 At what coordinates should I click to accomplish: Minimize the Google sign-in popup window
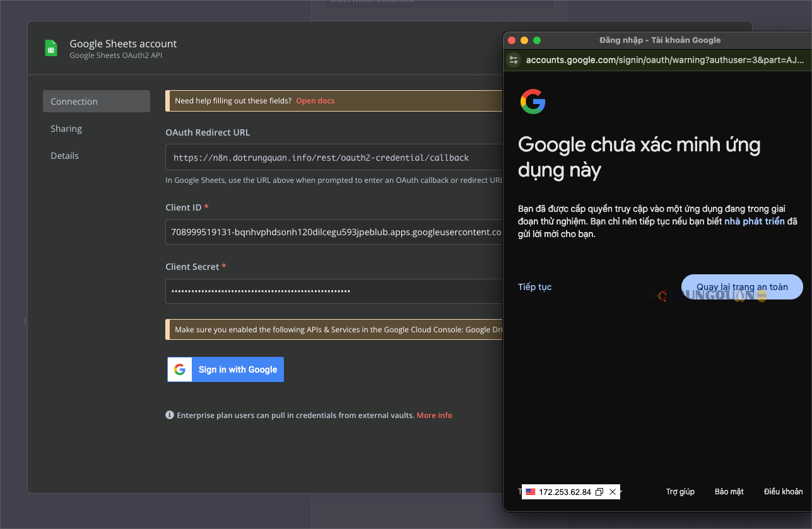pos(524,40)
